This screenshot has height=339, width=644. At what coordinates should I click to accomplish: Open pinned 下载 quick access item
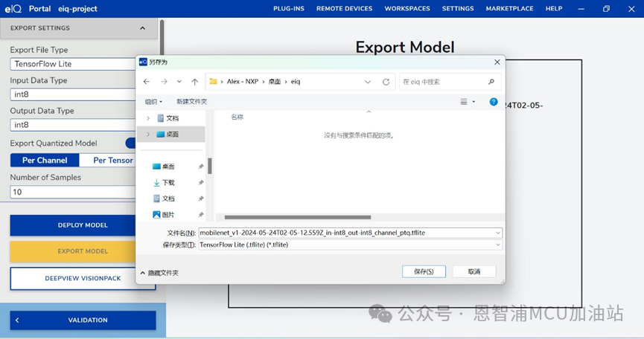click(x=168, y=182)
